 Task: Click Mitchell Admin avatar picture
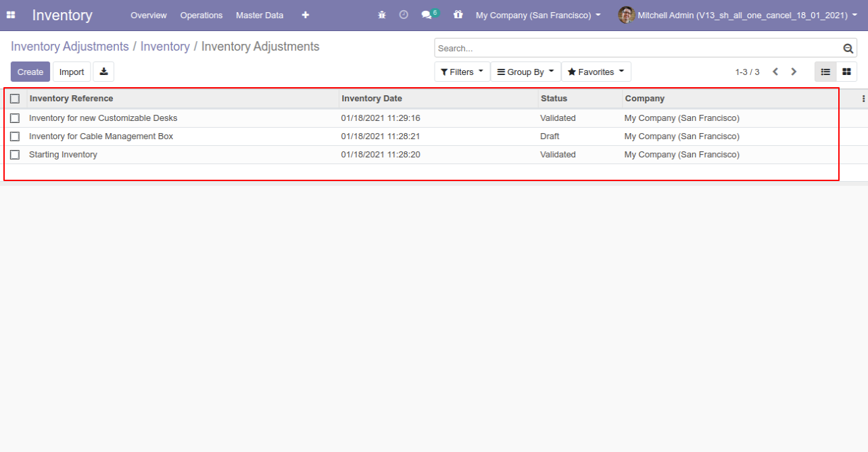pyautogui.click(x=627, y=15)
